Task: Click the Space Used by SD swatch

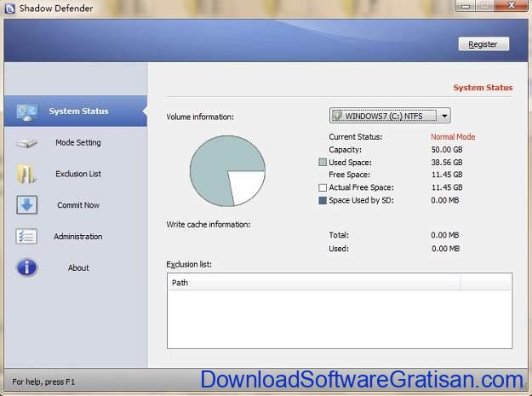Action: click(x=323, y=200)
